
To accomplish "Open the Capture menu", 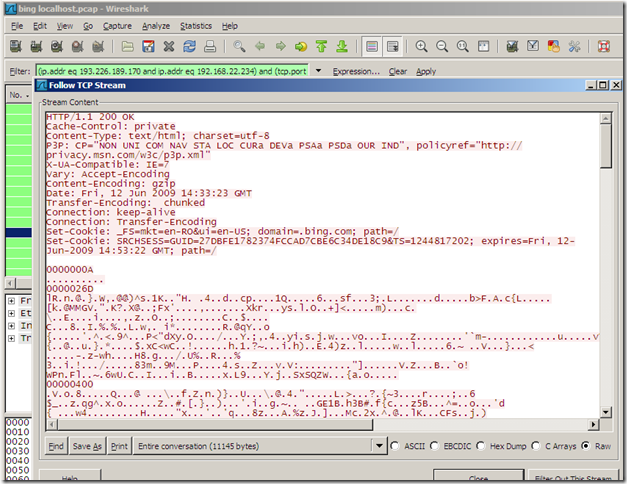I will (x=117, y=26).
